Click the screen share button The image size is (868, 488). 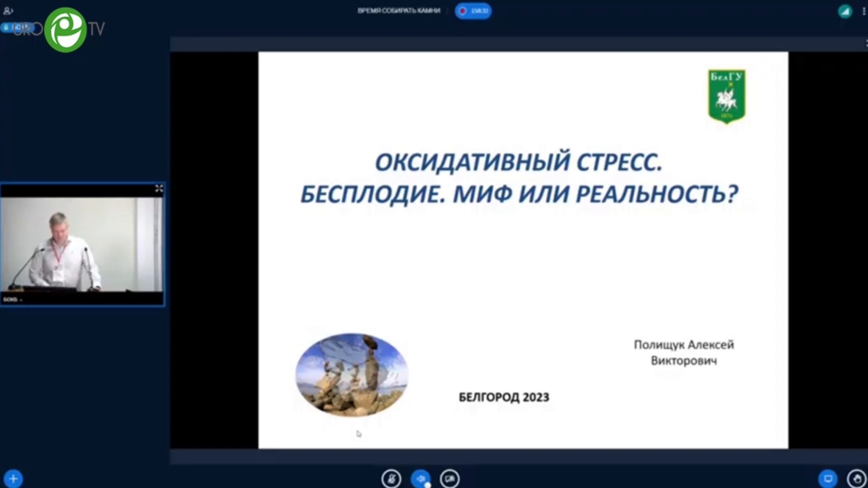[828, 479]
